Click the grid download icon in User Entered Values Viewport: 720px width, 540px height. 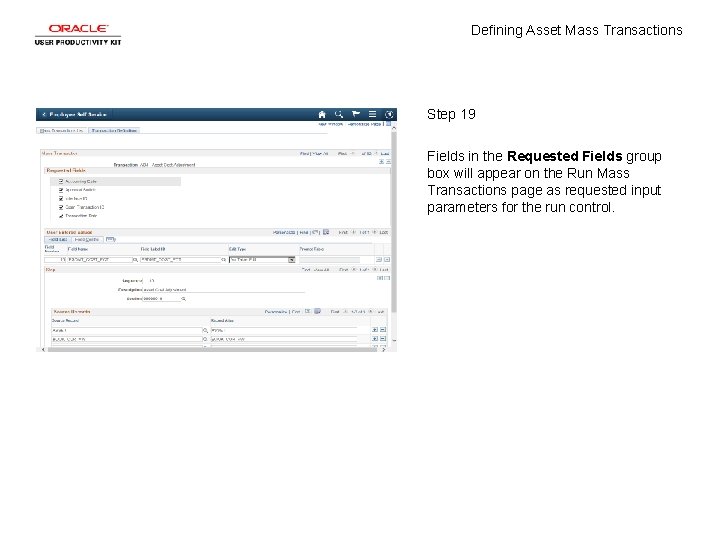point(326,232)
